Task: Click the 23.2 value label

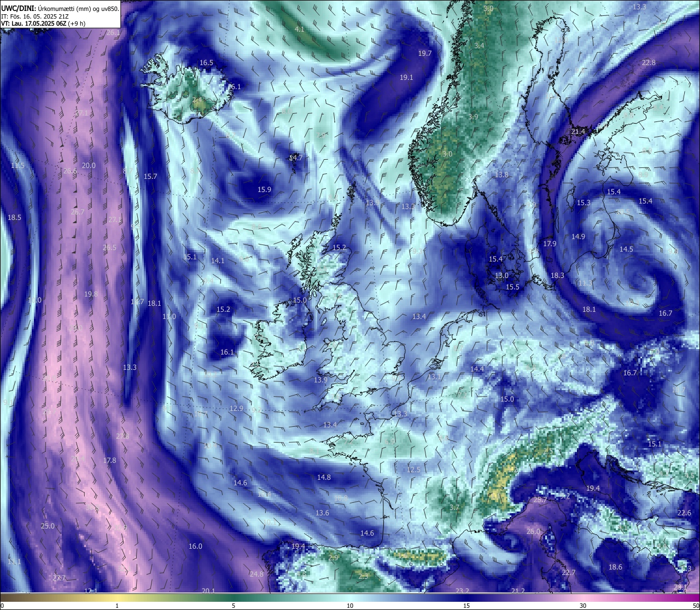Action: pos(462,591)
